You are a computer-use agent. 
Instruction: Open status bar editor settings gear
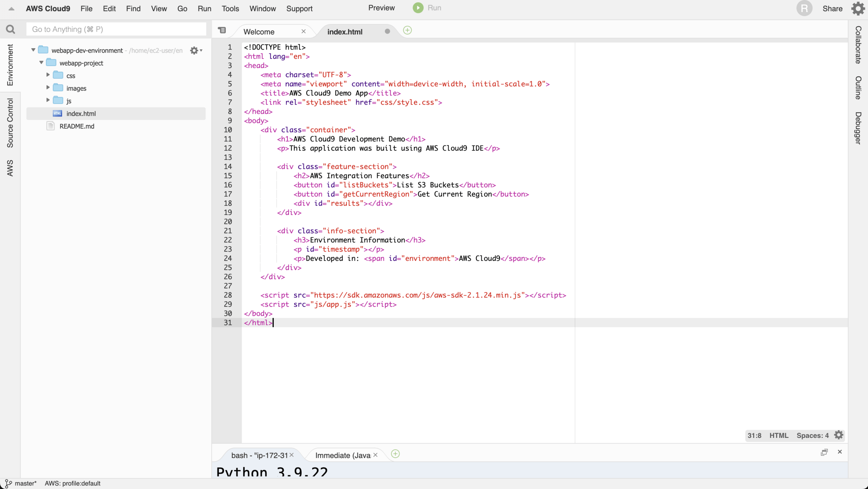coord(838,435)
